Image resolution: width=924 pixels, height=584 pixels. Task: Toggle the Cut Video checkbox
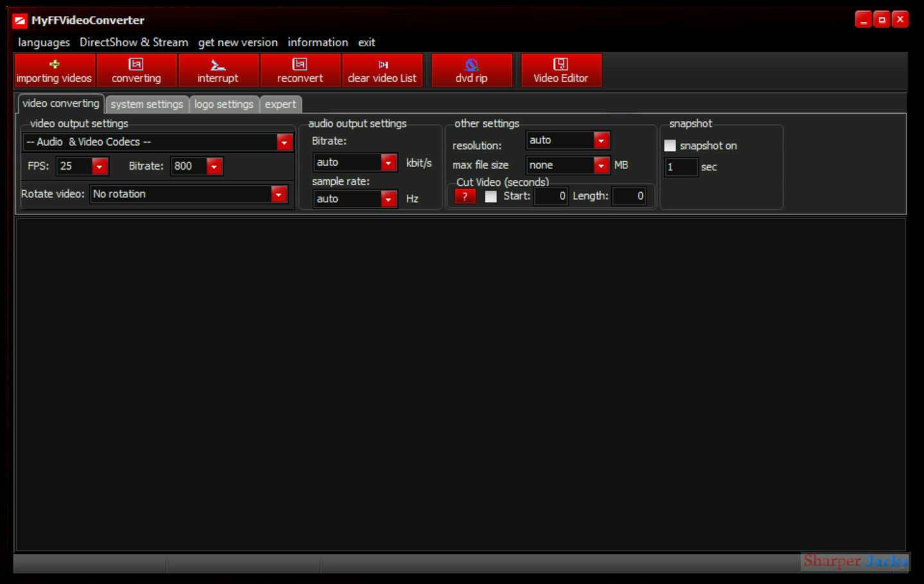(491, 197)
